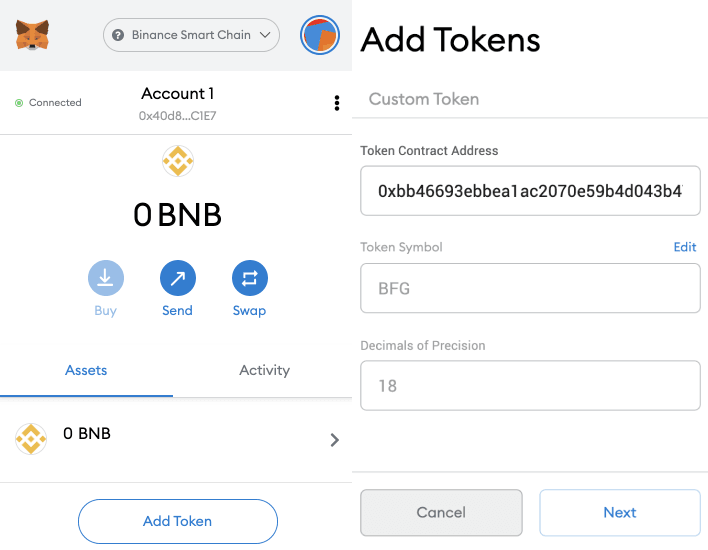Open the Binance Smart Chain network dropdown
Image resolution: width=708 pixels, height=550 pixels.
point(191,36)
